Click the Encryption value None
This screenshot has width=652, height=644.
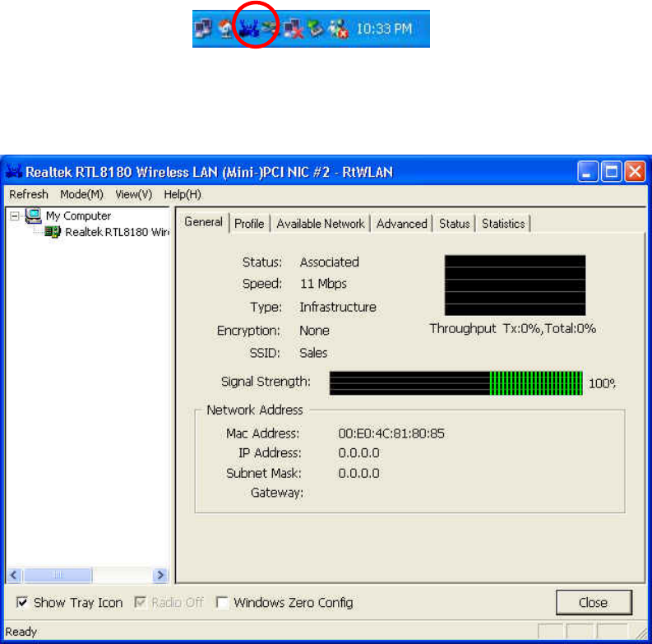314,331
